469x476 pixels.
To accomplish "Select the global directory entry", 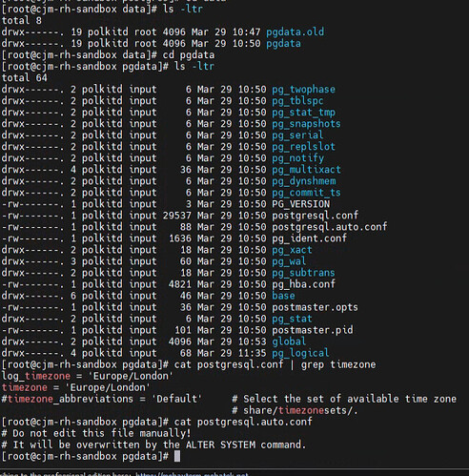I will [x=289, y=341].
